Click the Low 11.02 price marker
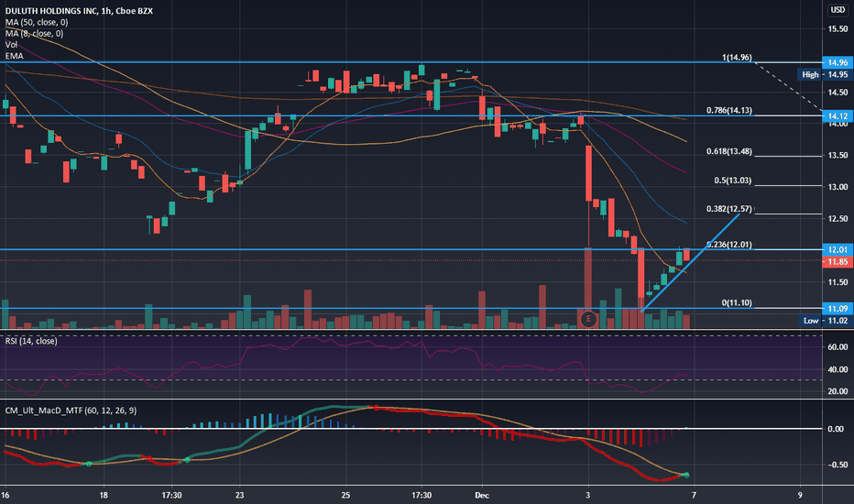Screen dimensions: 854x504 pos(825,321)
